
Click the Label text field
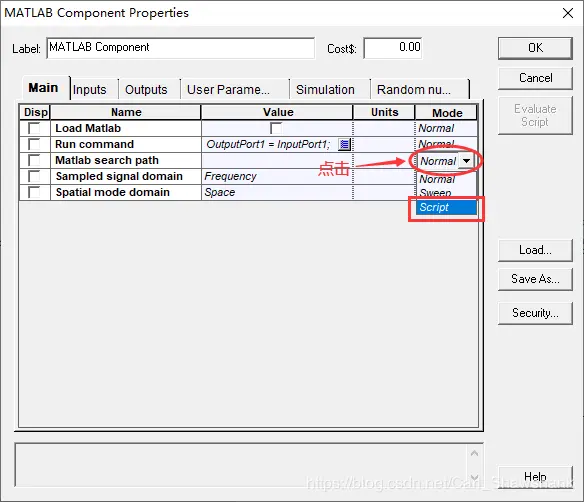point(181,48)
